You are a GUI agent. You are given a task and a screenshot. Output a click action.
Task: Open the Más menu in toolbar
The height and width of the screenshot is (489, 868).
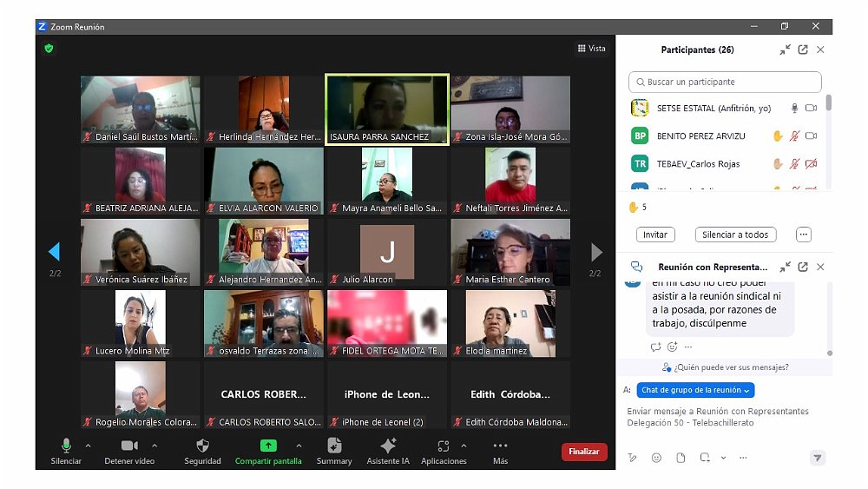pyautogui.click(x=500, y=446)
